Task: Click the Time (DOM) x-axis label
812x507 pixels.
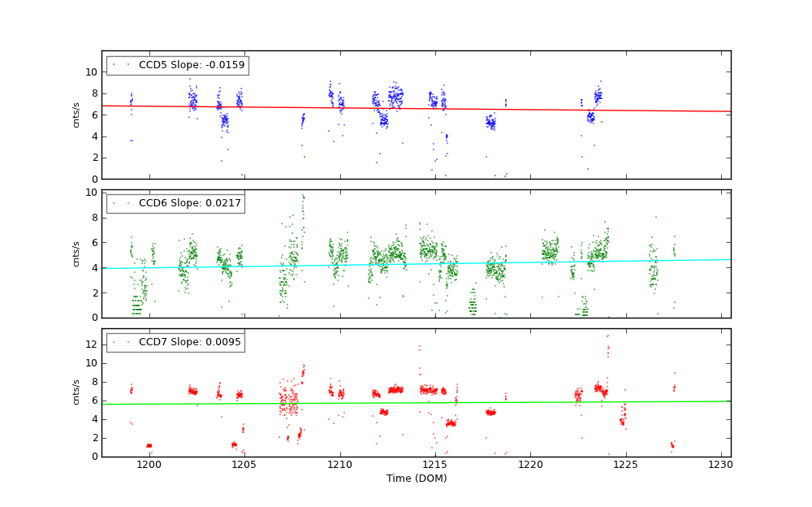Action: pos(416,479)
